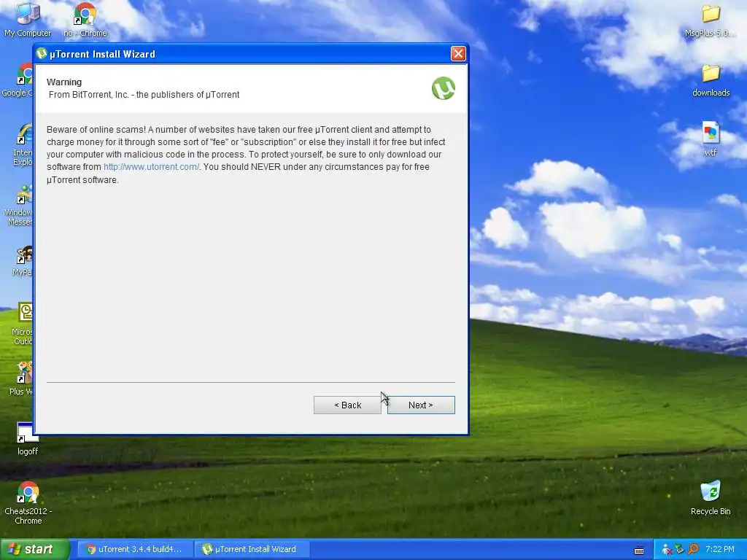
Task: Open the http://www.utorrent.com/ link
Action: [x=151, y=167]
